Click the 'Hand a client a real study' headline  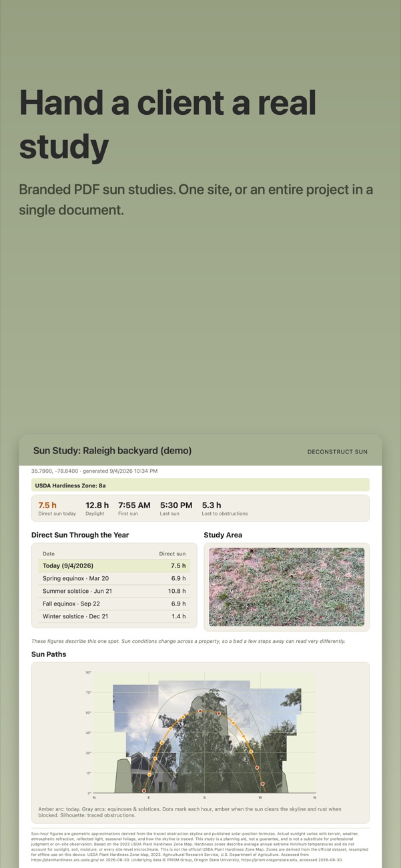(x=167, y=125)
